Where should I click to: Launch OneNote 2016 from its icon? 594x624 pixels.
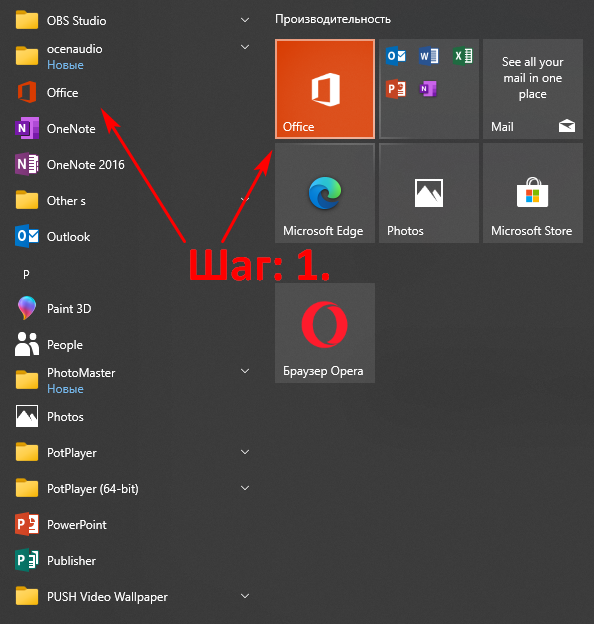(27, 164)
